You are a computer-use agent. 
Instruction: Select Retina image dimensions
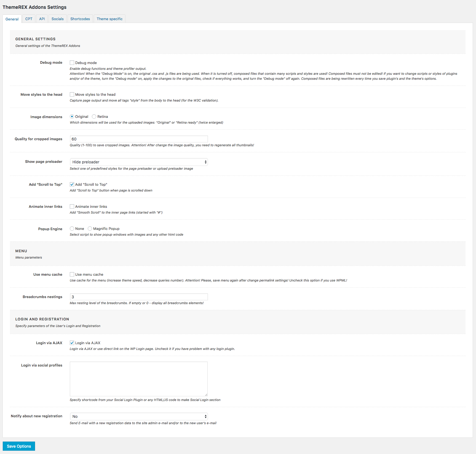coord(94,116)
